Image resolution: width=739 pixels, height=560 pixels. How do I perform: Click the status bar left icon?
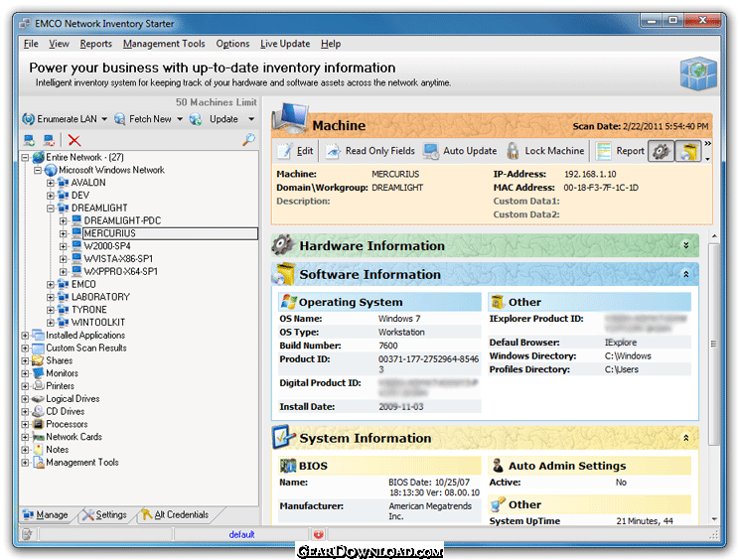click(x=27, y=534)
